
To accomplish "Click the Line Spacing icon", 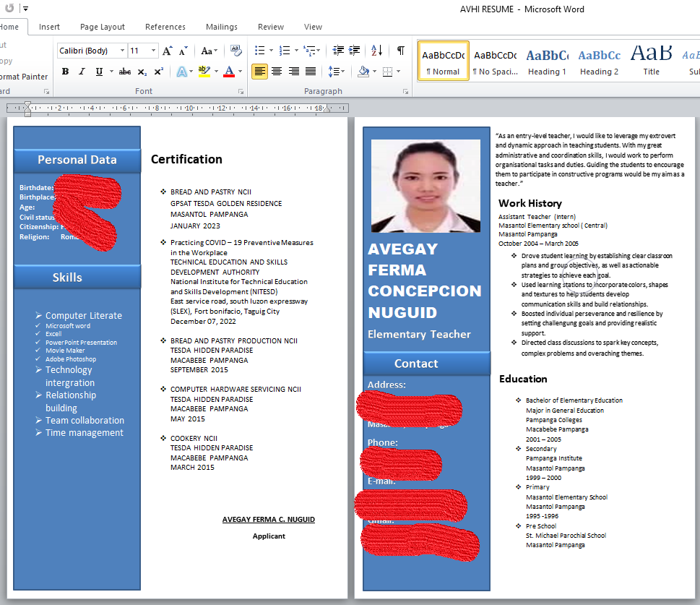I will [x=334, y=72].
